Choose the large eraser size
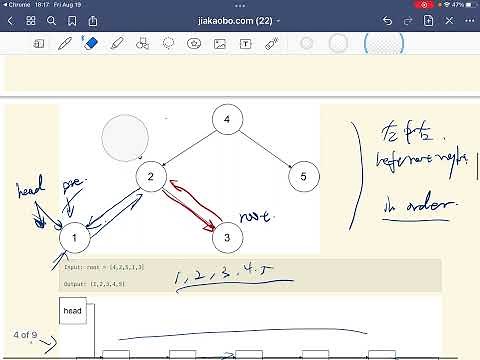The height and width of the screenshot is (360, 480). coord(384,43)
